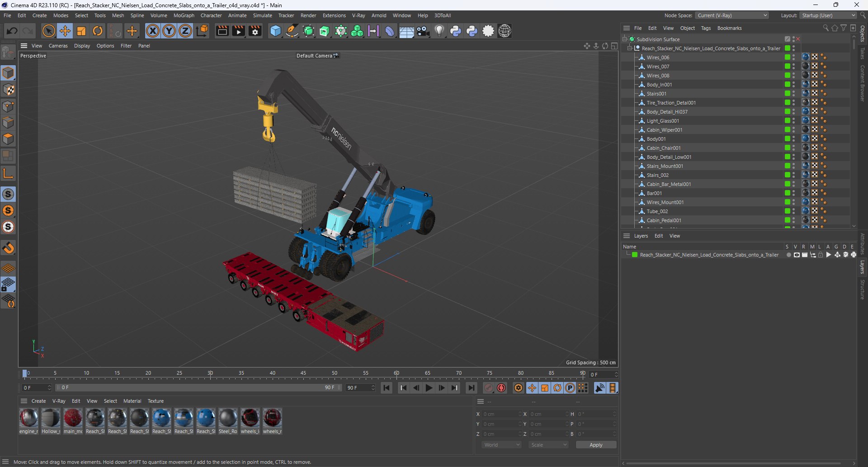The image size is (868, 467).
Task: Toggle layer lock icon
Action: pos(821,255)
